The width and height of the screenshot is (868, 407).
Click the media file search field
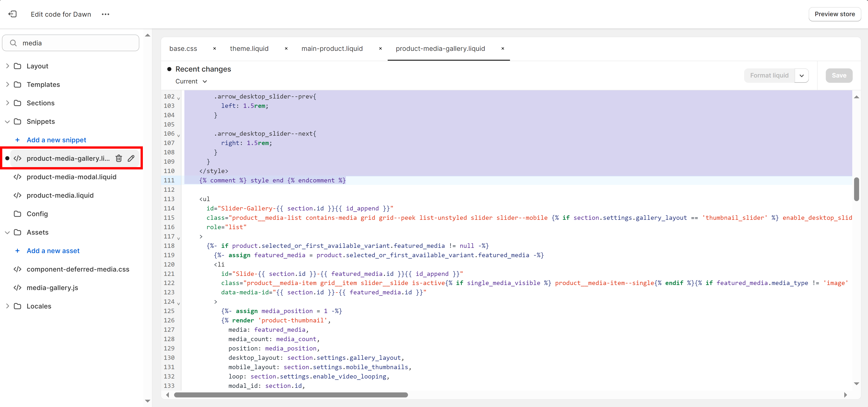[71, 43]
